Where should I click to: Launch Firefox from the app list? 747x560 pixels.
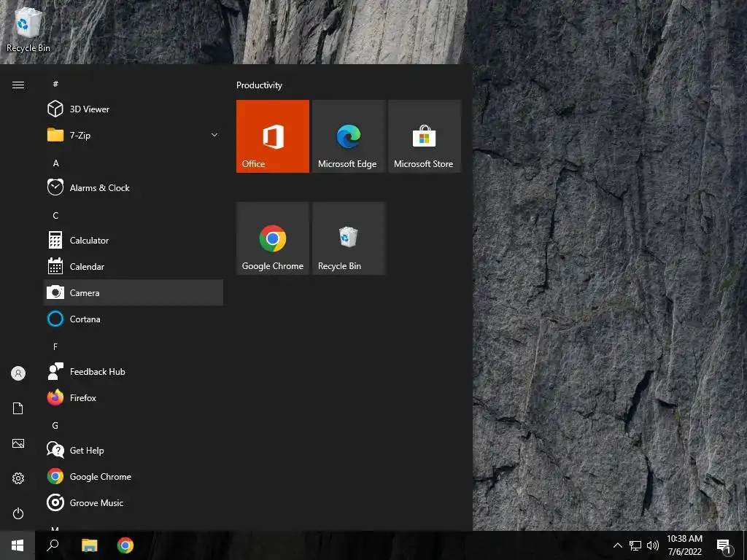(x=133, y=397)
